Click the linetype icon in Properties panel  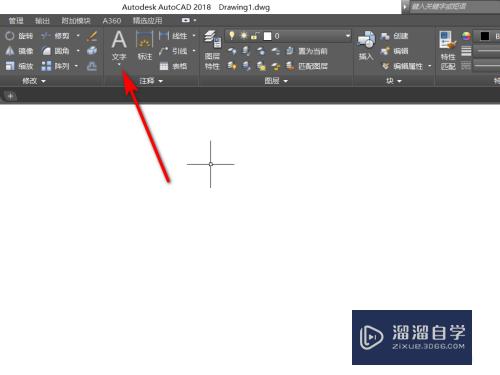coord(466,66)
